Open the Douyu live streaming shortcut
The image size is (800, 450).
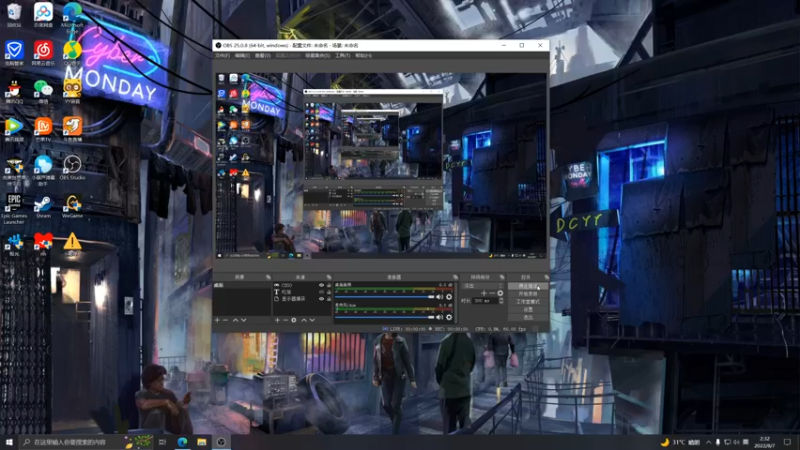72,130
